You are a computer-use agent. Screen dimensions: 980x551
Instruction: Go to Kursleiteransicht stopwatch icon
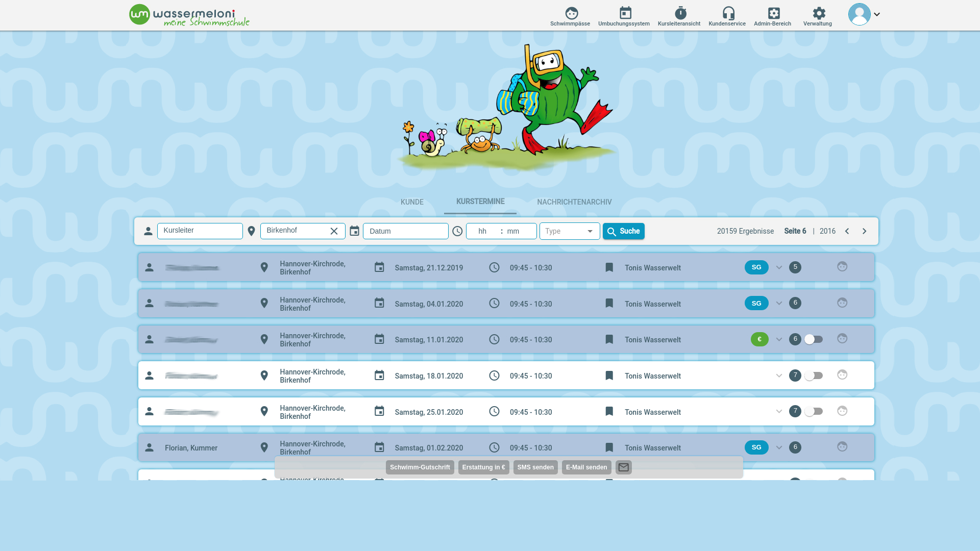point(680,13)
